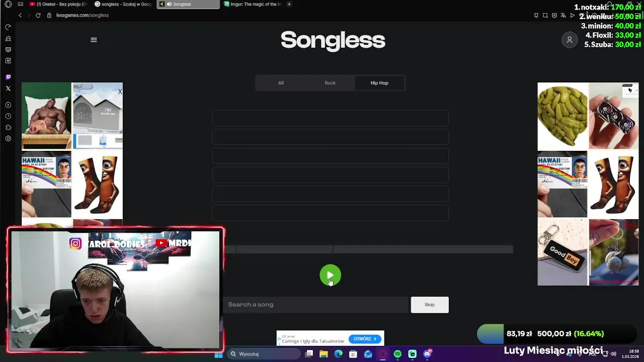Click the Skip button

click(x=430, y=305)
